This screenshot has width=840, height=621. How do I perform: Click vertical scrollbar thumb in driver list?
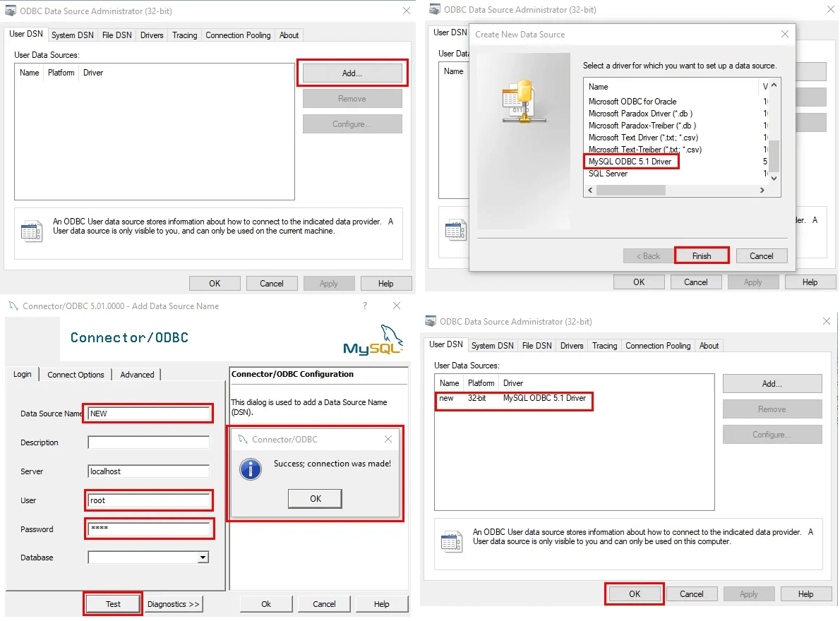coord(774,156)
